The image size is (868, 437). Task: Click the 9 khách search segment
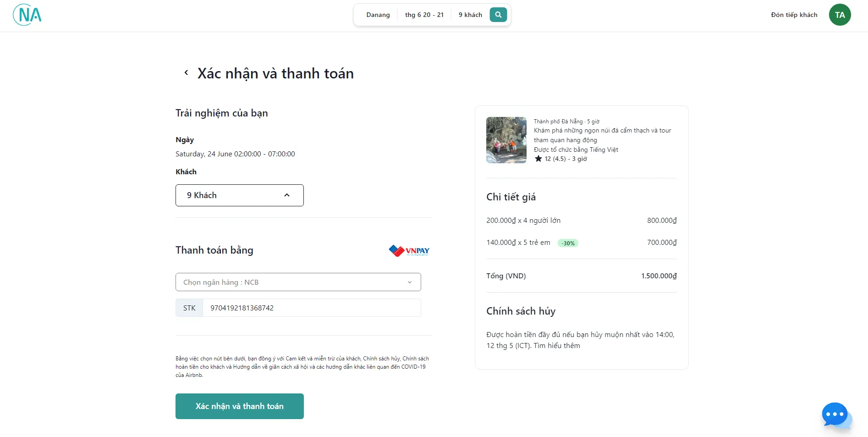[x=470, y=15]
